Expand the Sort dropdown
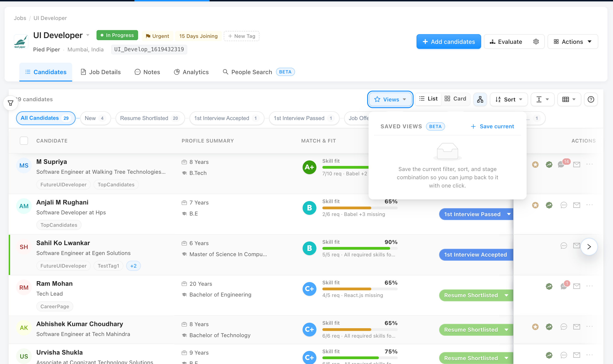Viewport: 613px width, 364px height. pyautogui.click(x=508, y=99)
